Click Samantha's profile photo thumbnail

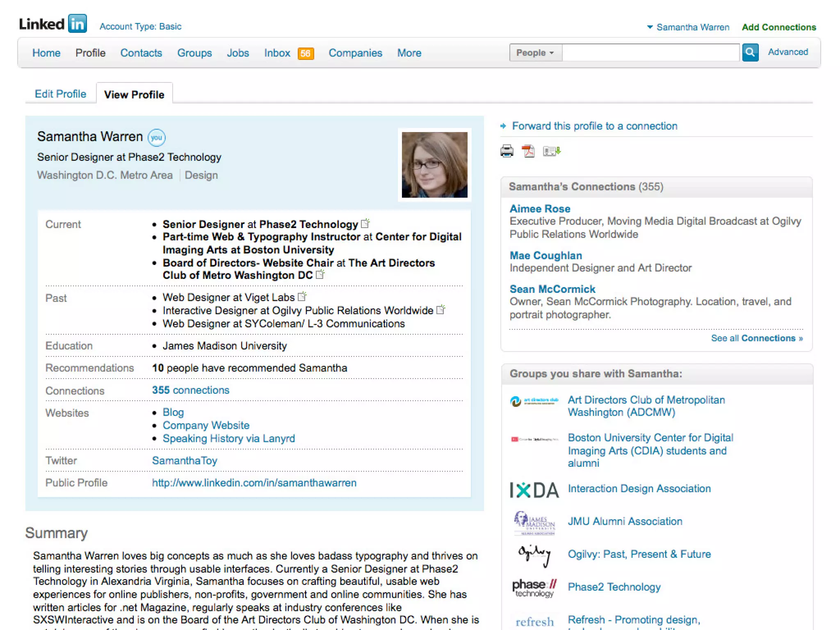tap(434, 165)
